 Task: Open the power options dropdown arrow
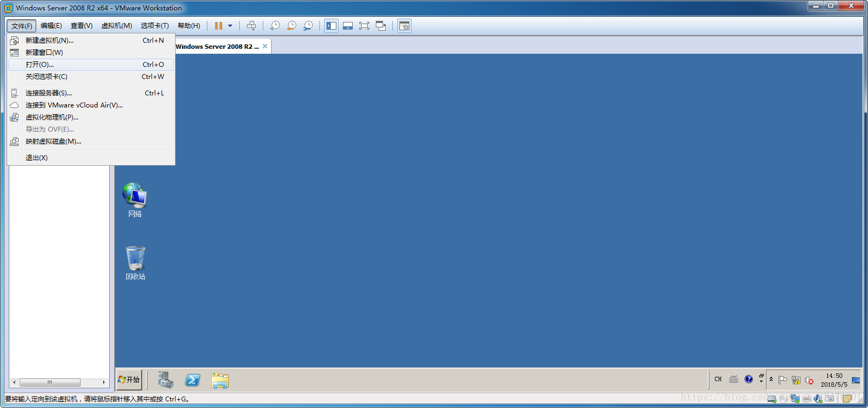230,26
